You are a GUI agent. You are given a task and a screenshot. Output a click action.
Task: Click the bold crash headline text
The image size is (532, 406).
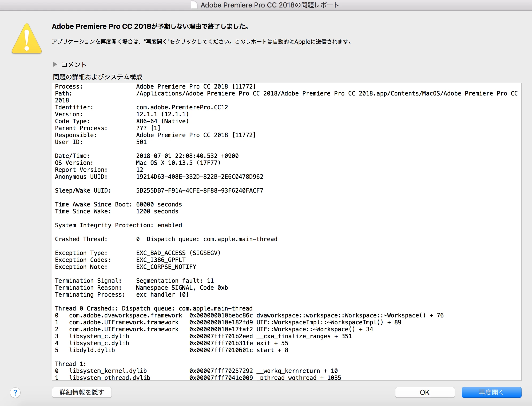[x=151, y=26]
